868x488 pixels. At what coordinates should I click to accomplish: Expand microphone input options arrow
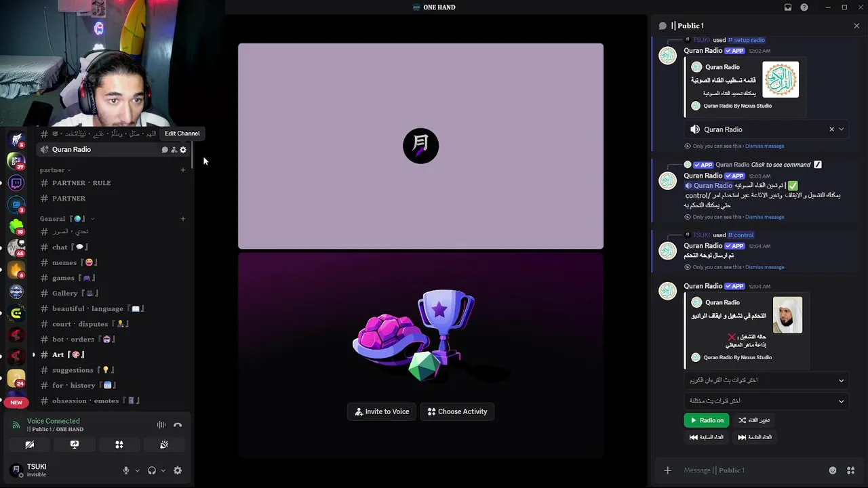click(x=137, y=470)
